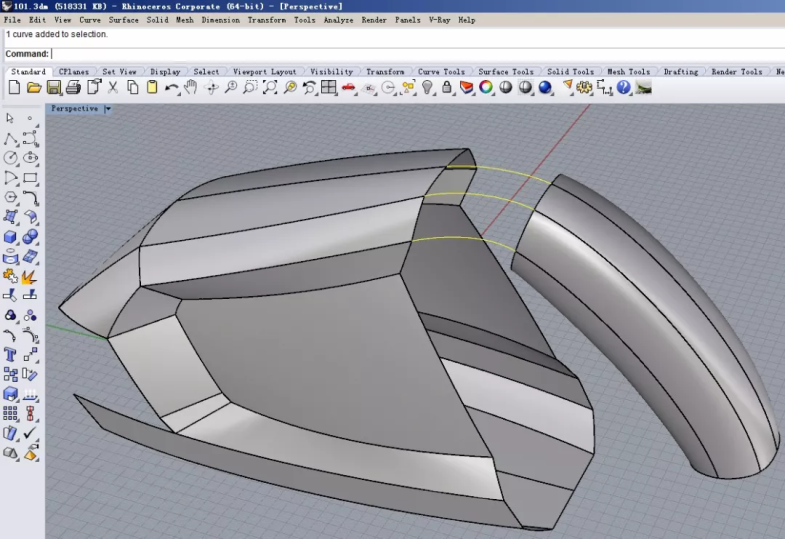Switch to the CPlanes toolbar tab
Viewport: 785px width, 539px height.
[x=73, y=72]
